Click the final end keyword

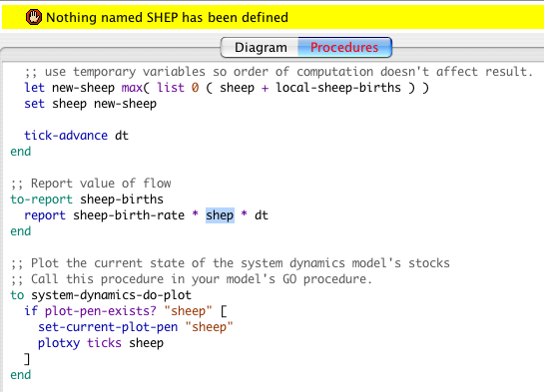pyautogui.click(x=21, y=375)
